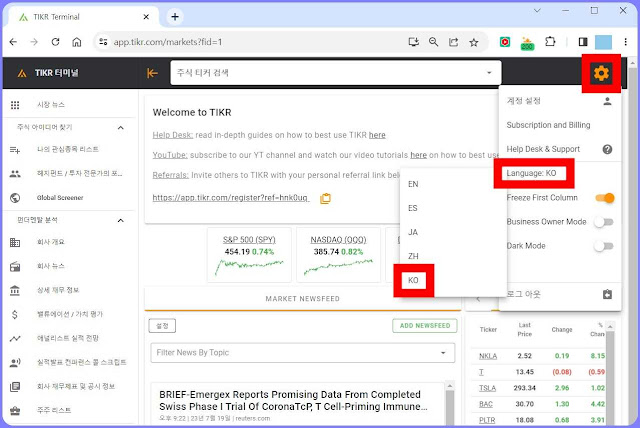
Task: Click Help Desk question mark icon
Action: click(607, 149)
